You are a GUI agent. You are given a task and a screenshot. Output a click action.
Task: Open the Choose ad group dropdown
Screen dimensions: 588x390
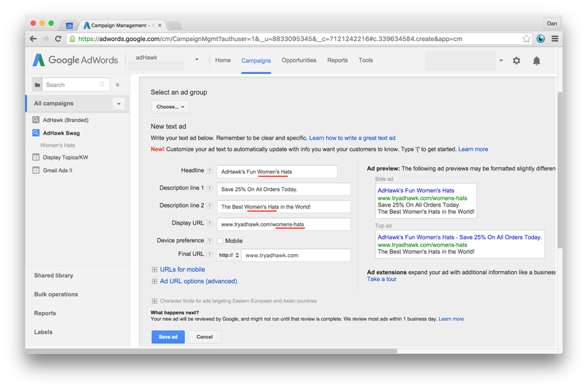coord(170,107)
